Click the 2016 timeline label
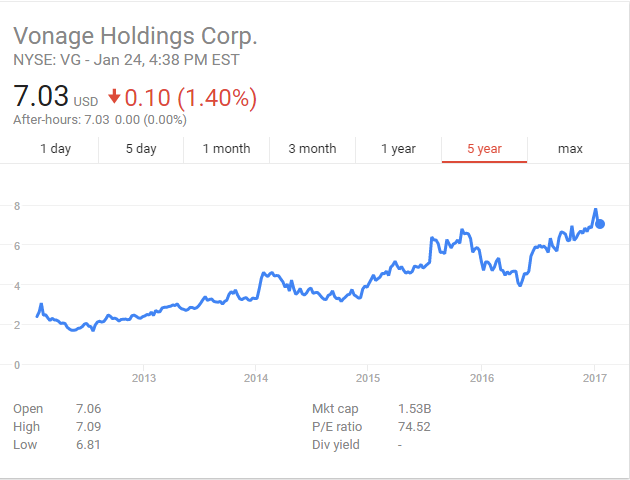This screenshot has width=630, height=480. tap(482, 378)
